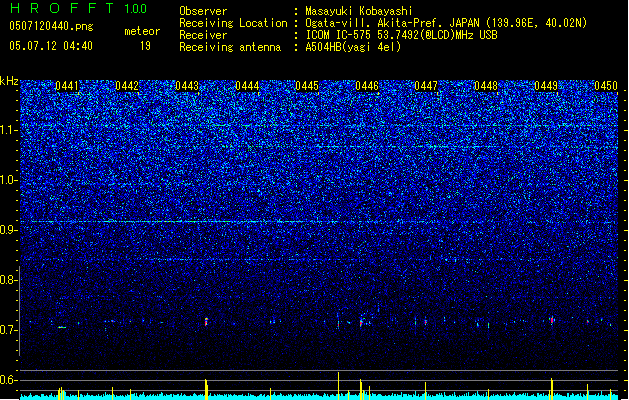The width and height of the screenshot is (629, 400).
Task: Click the Receiving antenna field label
Action: coord(230,47)
